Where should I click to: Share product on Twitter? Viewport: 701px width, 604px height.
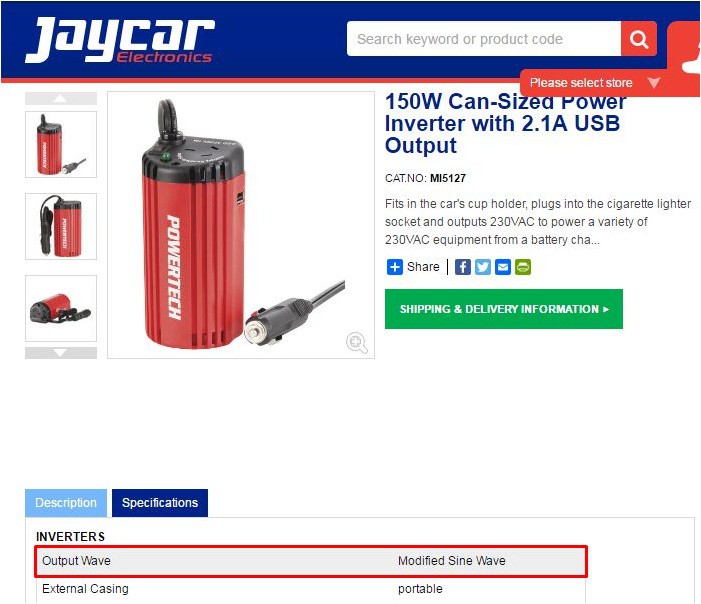(x=483, y=267)
